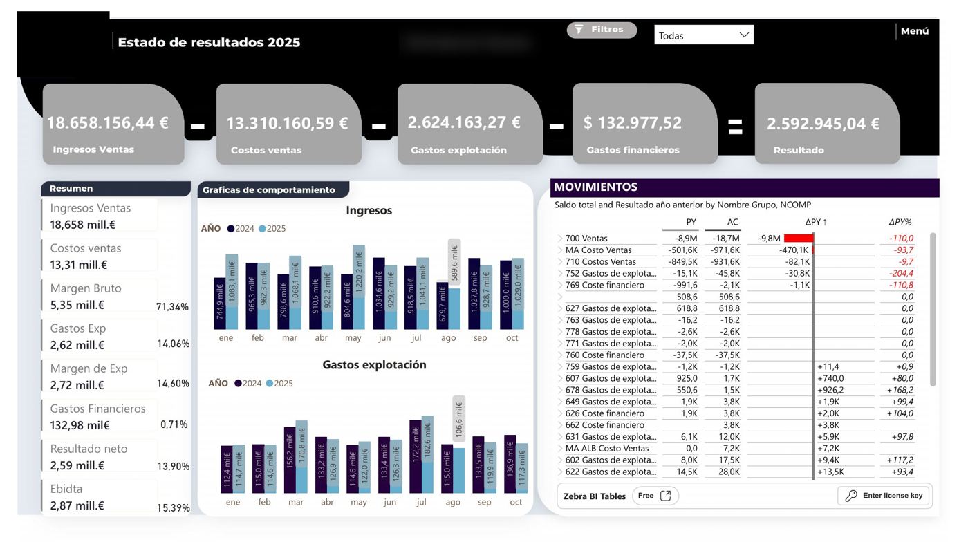Click the ΔPY% column header
This screenshot has width=968, height=560.
click(x=900, y=223)
